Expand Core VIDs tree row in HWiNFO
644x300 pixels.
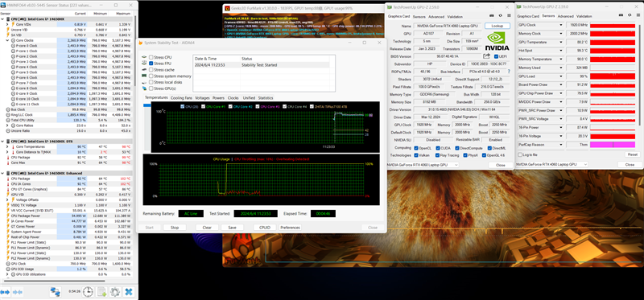pos(7,24)
